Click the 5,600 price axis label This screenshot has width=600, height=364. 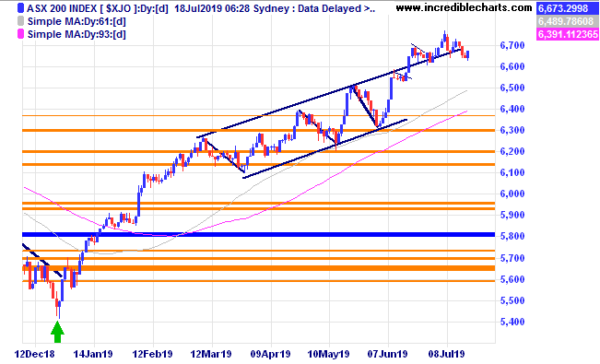point(512,279)
